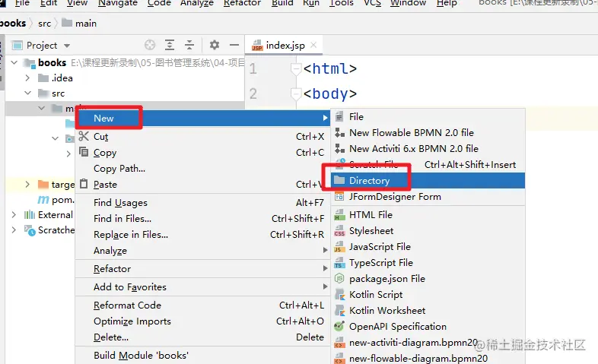Choose Find Usages in context menu
The height and width of the screenshot is (364, 598).
coord(202,203)
